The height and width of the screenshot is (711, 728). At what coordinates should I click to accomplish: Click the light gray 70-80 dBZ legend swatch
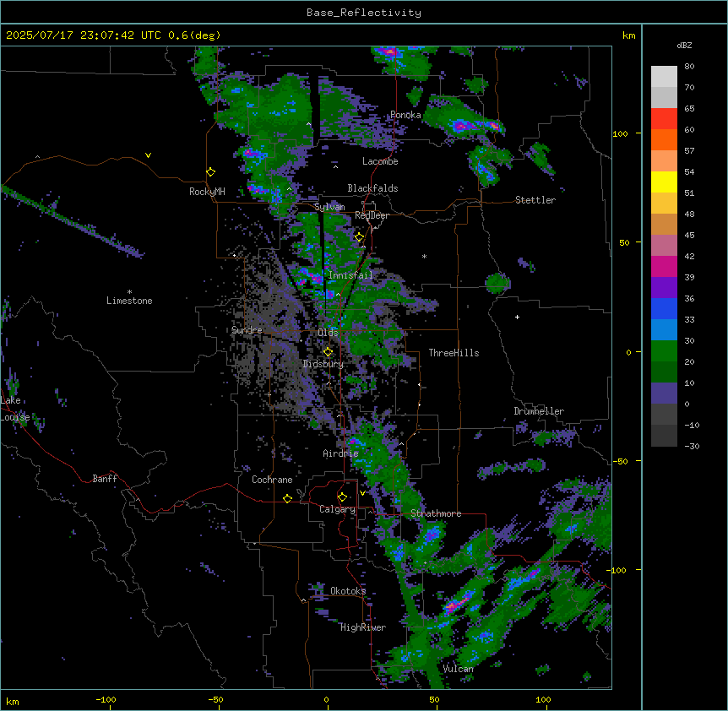coord(664,77)
